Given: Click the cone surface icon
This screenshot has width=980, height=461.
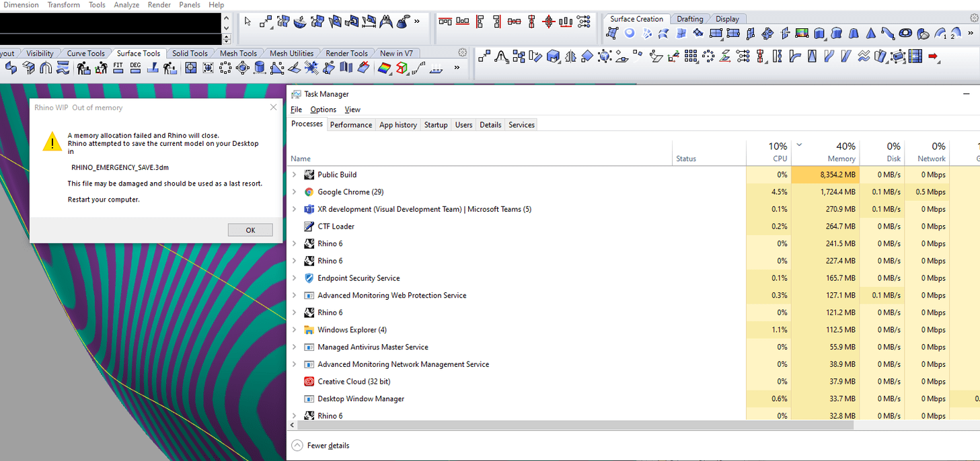Looking at the screenshot, I should tap(870, 32).
